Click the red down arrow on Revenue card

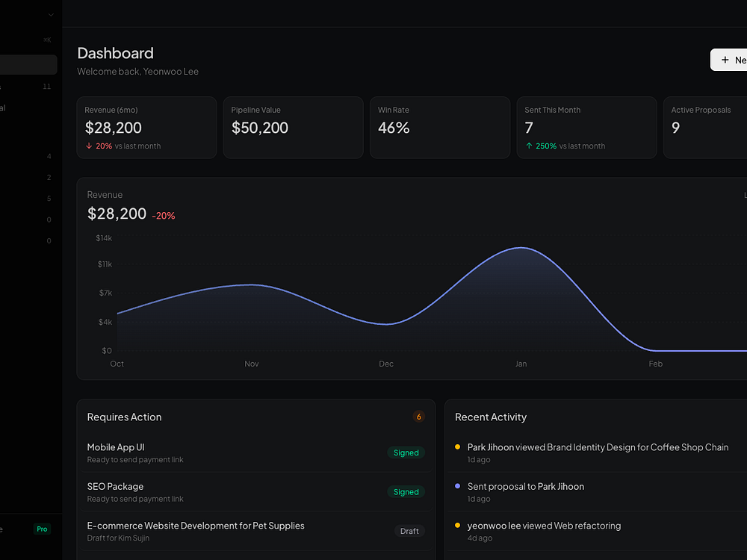pyautogui.click(x=89, y=146)
